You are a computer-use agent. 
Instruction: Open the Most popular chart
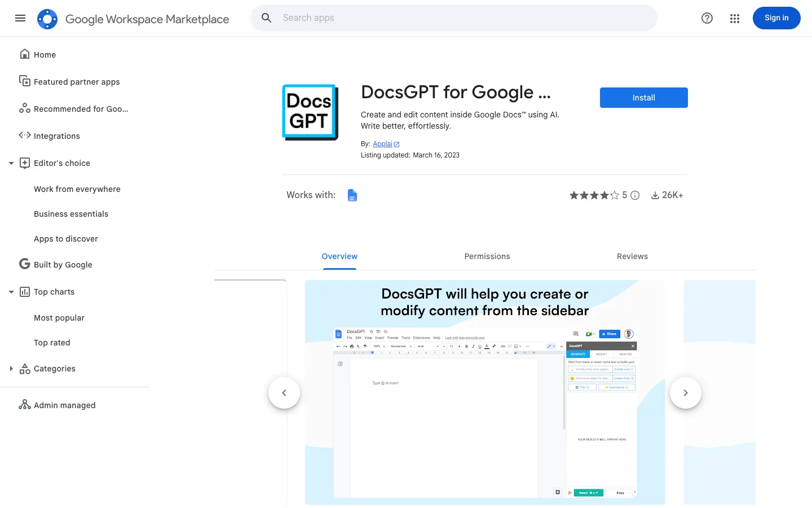(59, 318)
